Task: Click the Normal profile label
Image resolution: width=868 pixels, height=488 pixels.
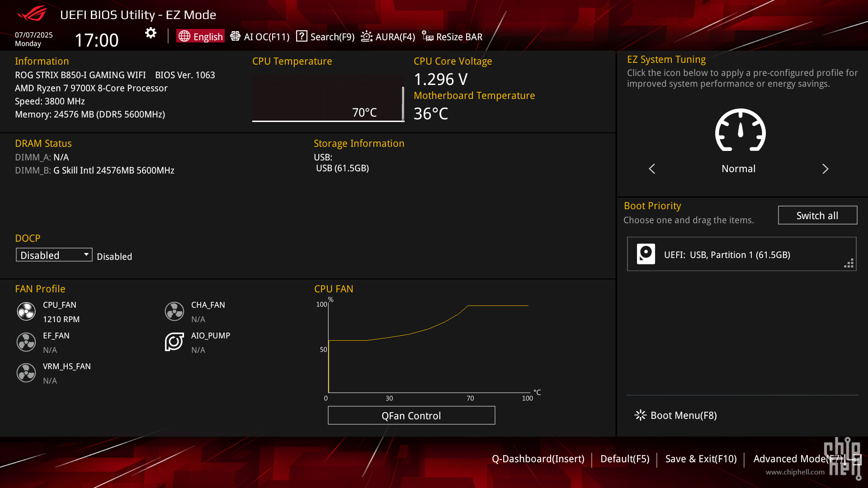Action: 738,169
